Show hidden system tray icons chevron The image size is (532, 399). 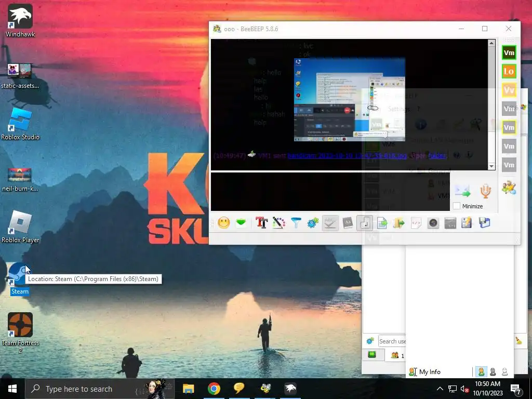440,389
